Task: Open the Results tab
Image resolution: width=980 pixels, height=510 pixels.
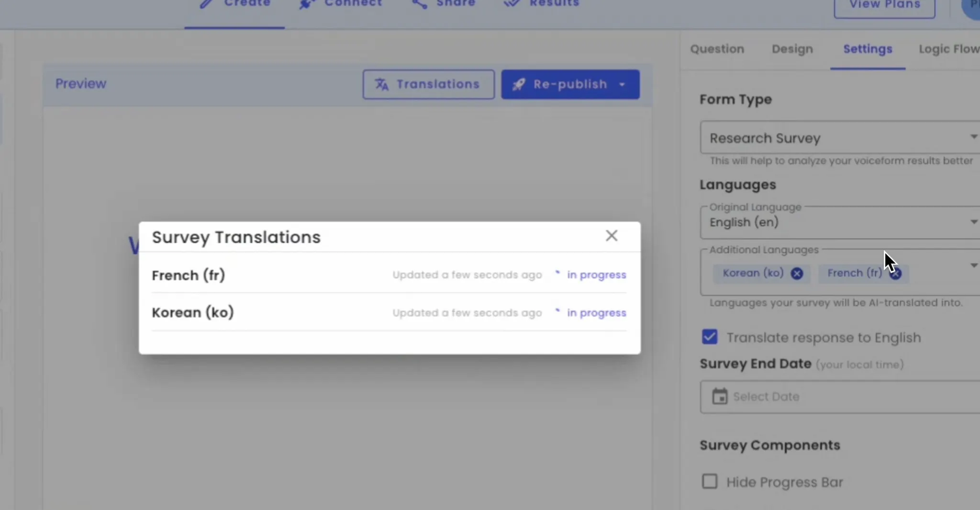Action: coord(541,5)
